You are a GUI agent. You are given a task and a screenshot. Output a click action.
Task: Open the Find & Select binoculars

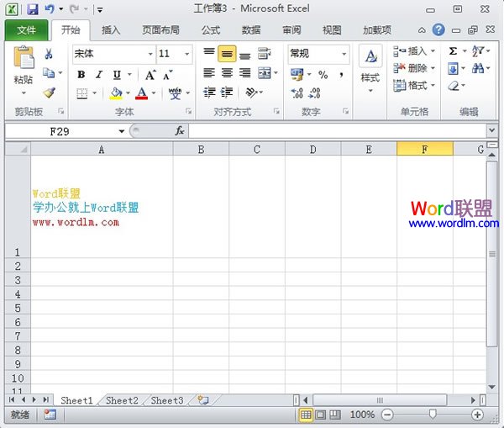(x=478, y=68)
